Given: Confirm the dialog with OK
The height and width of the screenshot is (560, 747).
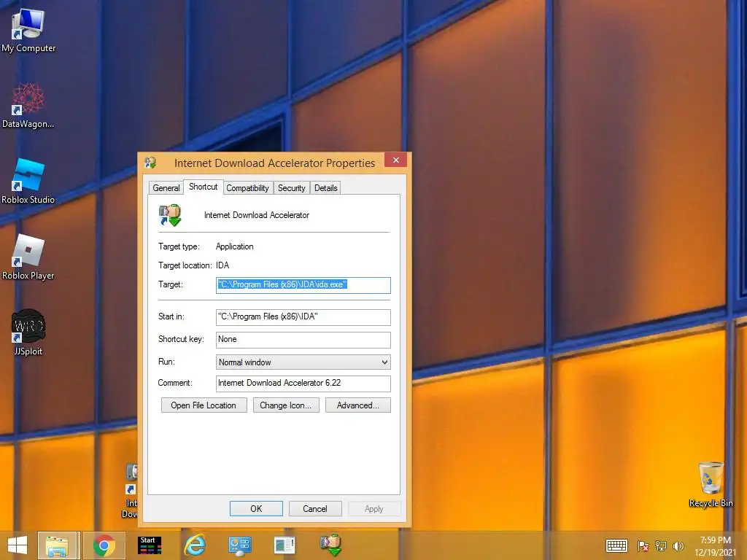Looking at the screenshot, I should [x=256, y=508].
